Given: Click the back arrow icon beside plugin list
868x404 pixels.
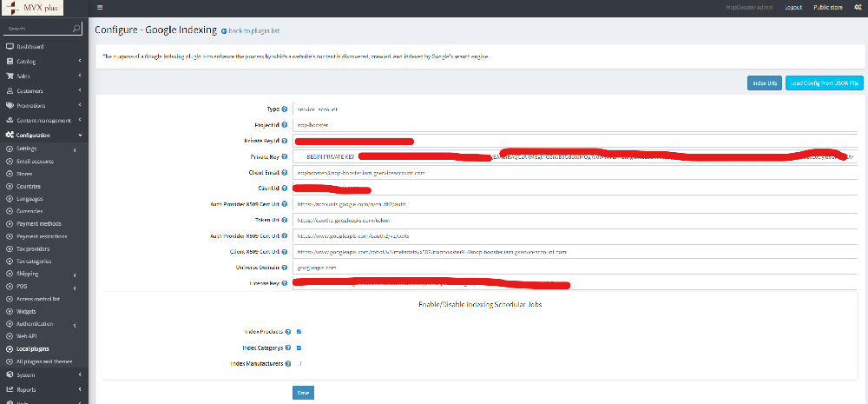Looking at the screenshot, I should coord(224,31).
